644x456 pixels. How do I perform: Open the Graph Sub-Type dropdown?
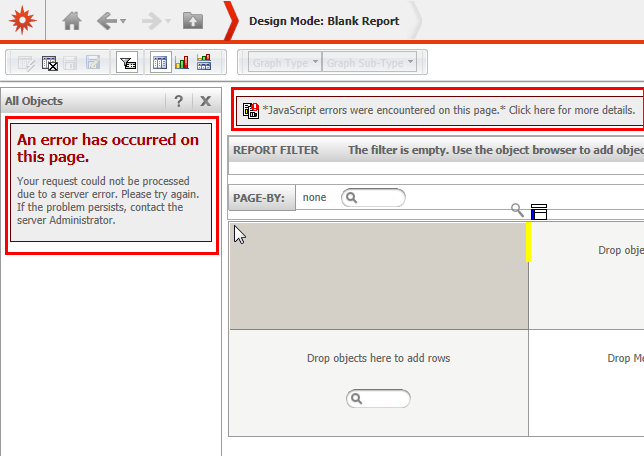click(370, 62)
